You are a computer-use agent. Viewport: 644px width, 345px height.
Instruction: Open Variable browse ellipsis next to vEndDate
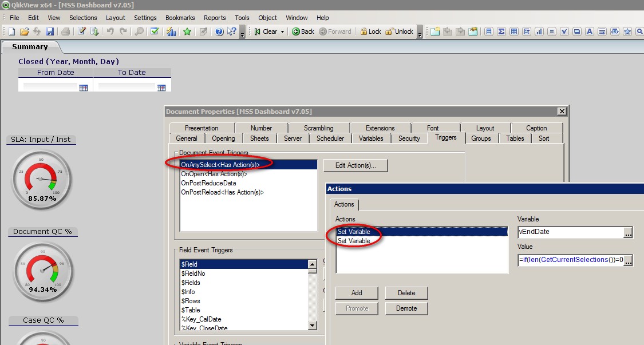pyautogui.click(x=628, y=233)
